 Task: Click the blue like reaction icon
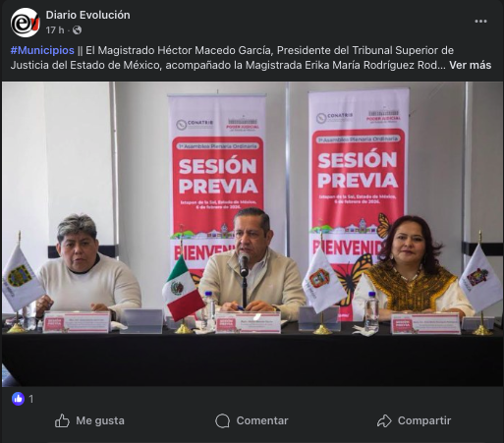coord(18,399)
